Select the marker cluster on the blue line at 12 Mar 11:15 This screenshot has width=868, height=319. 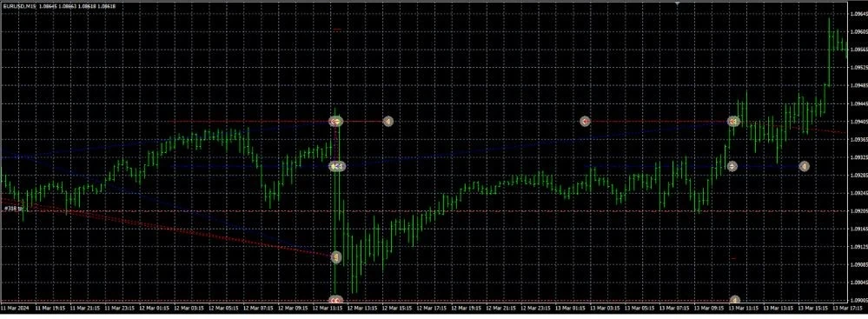point(337,166)
